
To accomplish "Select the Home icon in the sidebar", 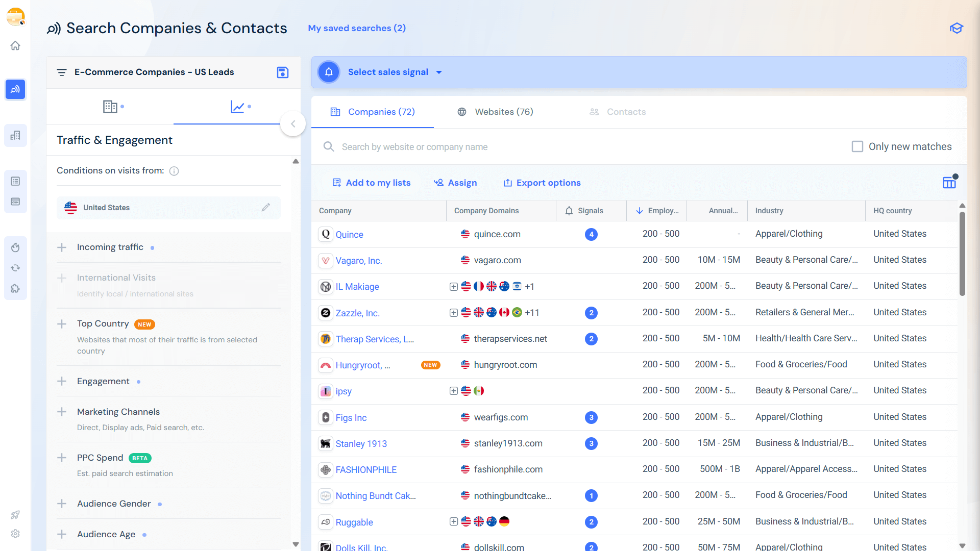I will 15,45.
